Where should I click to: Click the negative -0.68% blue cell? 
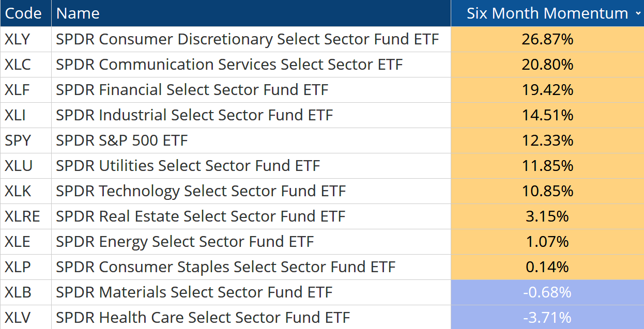point(547,292)
